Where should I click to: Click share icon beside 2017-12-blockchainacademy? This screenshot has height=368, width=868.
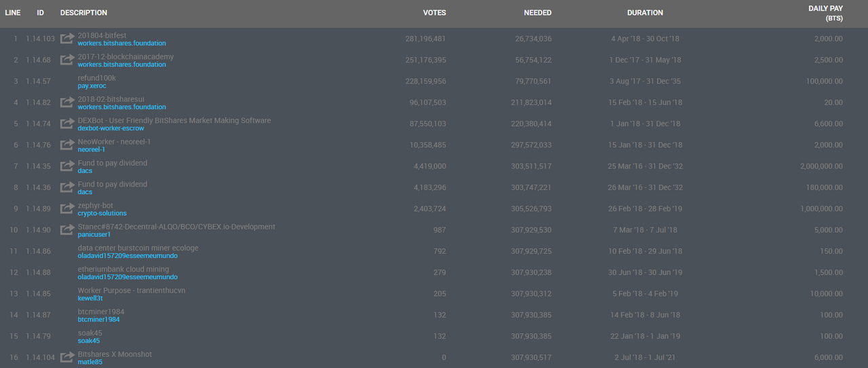click(67, 60)
